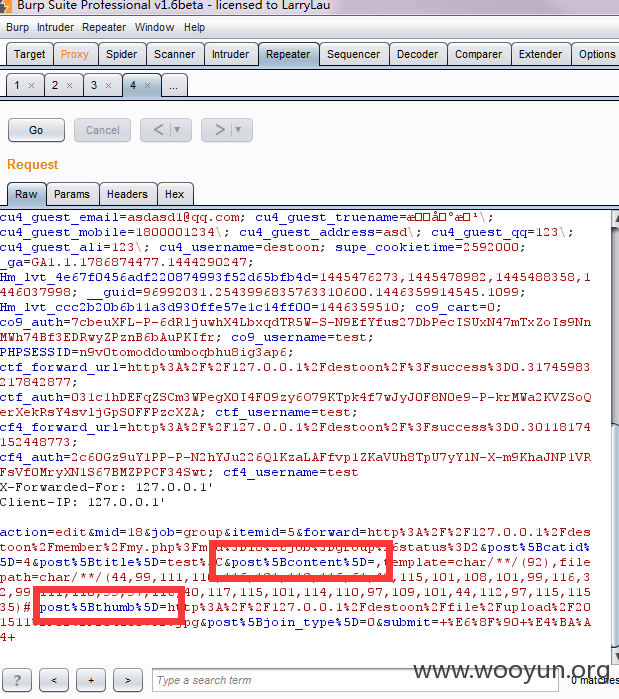
Task: Click the Burp Suite application icon
Action: [x=5, y=6]
